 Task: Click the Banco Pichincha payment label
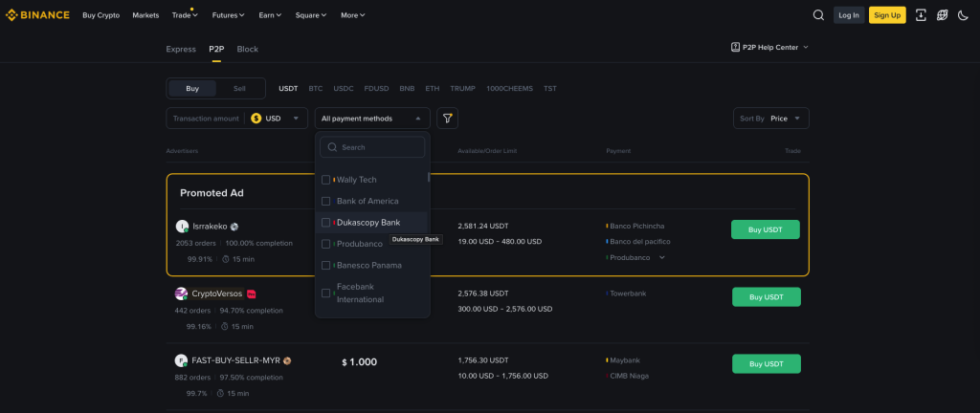click(x=636, y=226)
